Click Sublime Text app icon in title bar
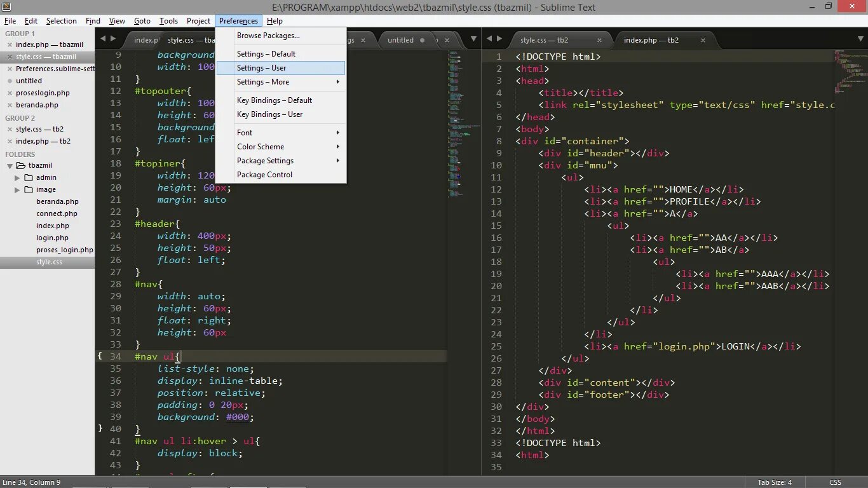This screenshot has width=868, height=488. (x=6, y=6)
